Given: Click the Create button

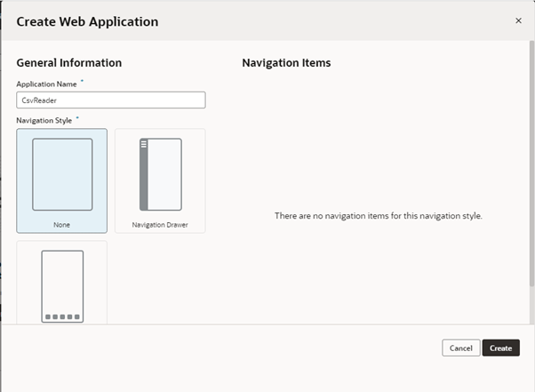Looking at the screenshot, I should pos(501,348).
